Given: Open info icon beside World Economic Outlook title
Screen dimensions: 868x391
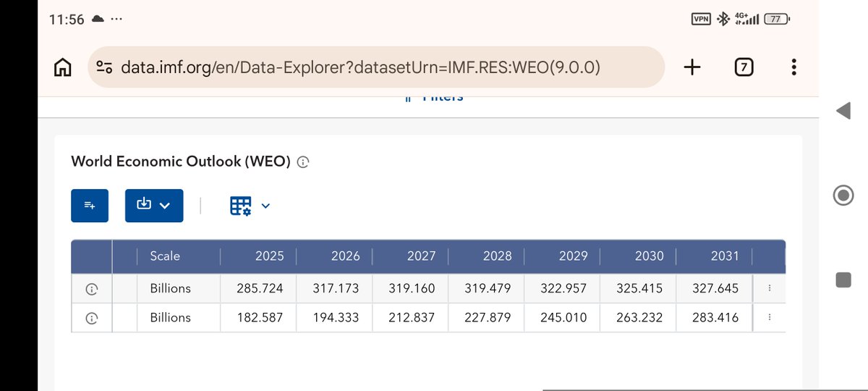Looking at the screenshot, I should pyautogui.click(x=303, y=162).
